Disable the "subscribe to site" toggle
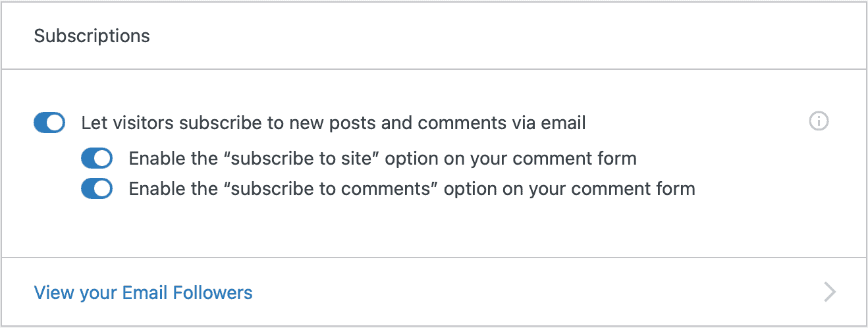 [x=97, y=159]
